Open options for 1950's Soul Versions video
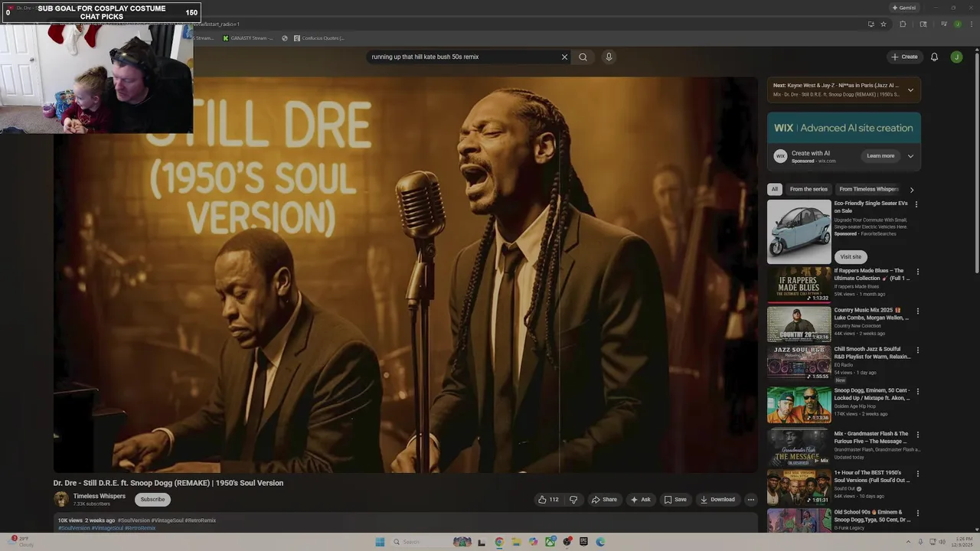The width and height of the screenshot is (980, 551). pyautogui.click(x=918, y=474)
